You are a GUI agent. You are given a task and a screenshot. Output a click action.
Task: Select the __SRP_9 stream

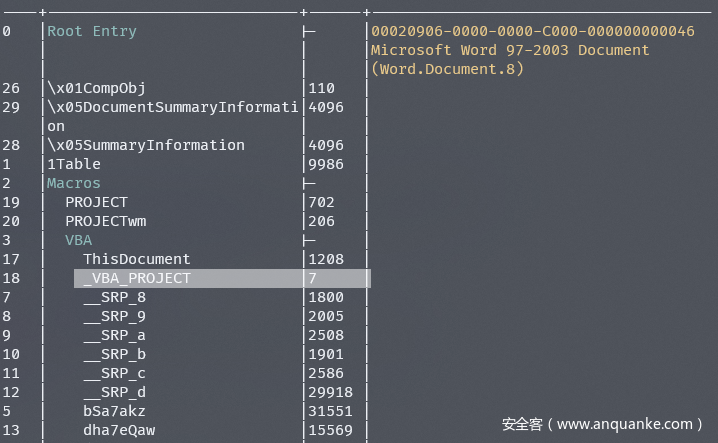click(114, 316)
